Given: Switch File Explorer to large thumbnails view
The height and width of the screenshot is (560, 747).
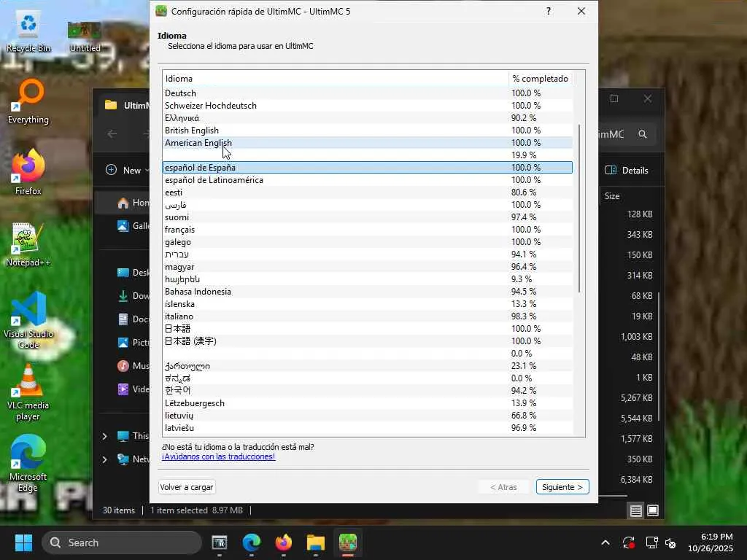Looking at the screenshot, I should (653, 511).
